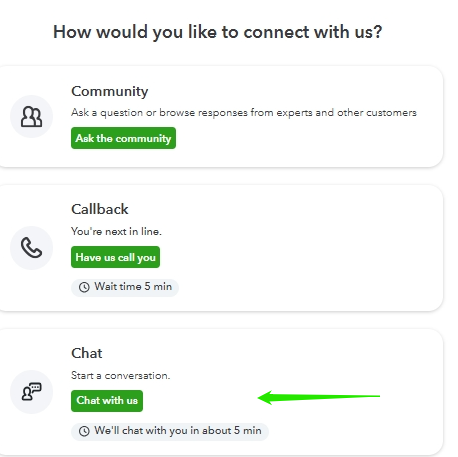Click the Start a conversation text
Image resolution: width=458 pixels, height=457 pixels.
120,376
